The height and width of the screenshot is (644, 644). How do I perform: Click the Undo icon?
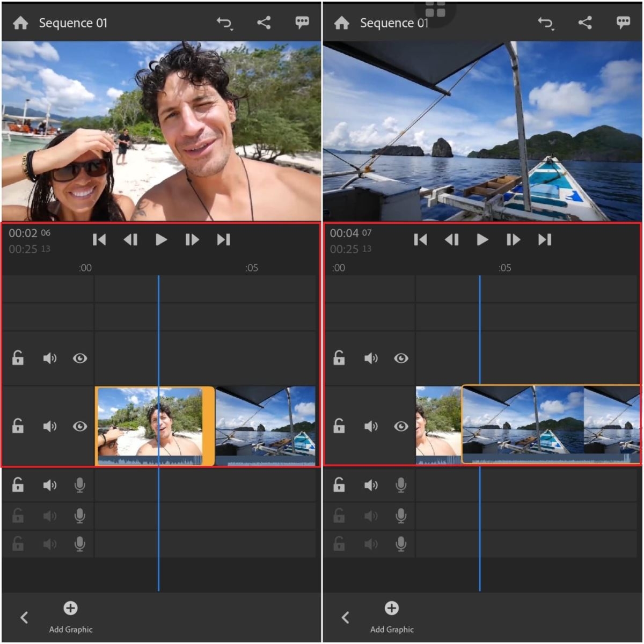tap(224, 22)
